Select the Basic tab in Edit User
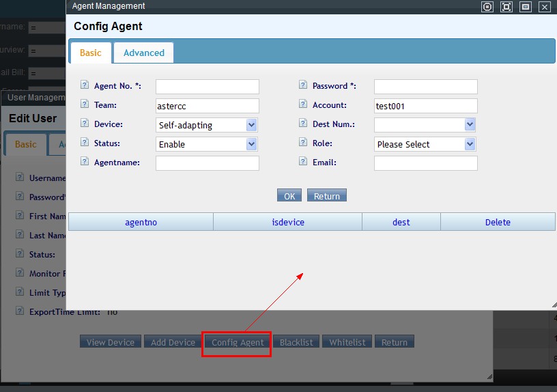Screen dimensions: 557x392 coord(25,144)
